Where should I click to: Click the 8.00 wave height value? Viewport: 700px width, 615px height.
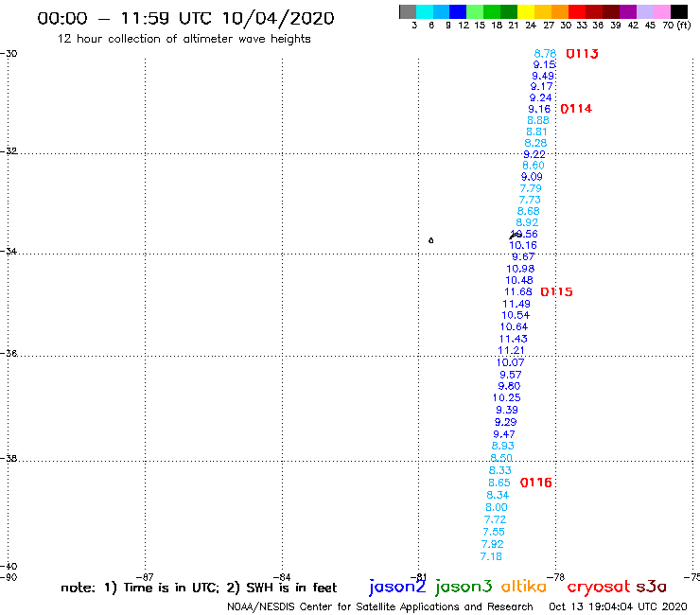click(x=497, y=508)
